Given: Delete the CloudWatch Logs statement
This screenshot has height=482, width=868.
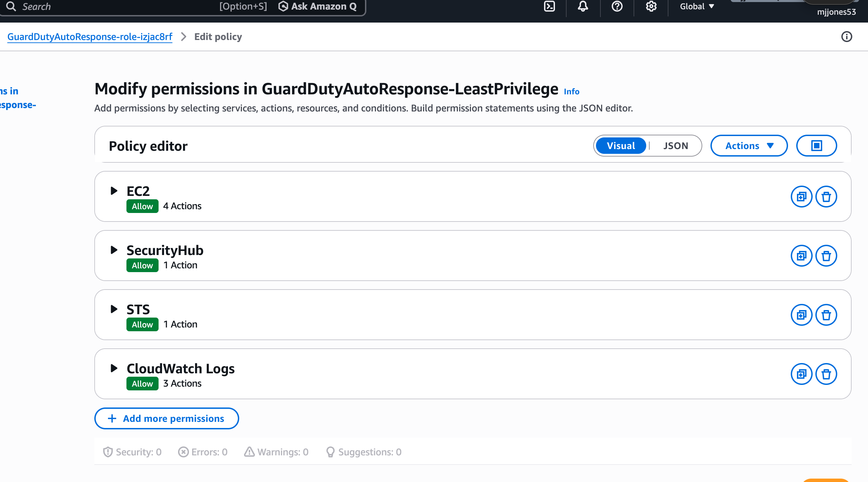Looking at the screenshot, I should pos(826,374).
